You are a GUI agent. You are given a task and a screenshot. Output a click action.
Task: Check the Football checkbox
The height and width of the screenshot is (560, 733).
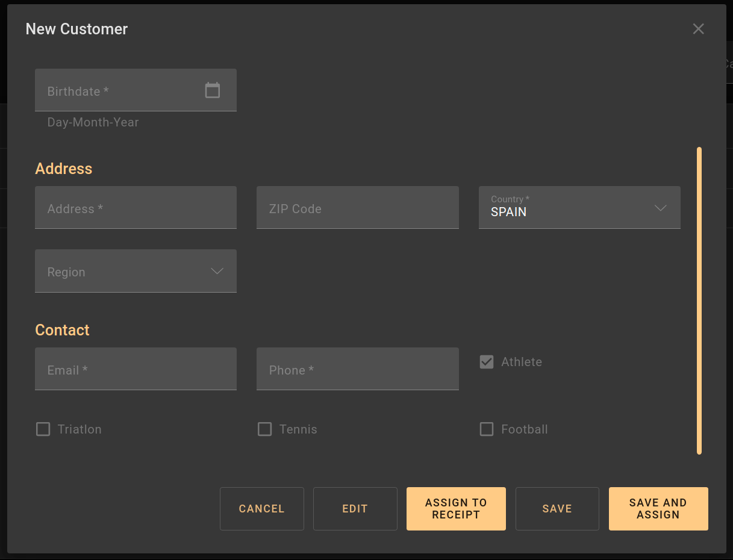pyautogui.click(x=487, y=429)
